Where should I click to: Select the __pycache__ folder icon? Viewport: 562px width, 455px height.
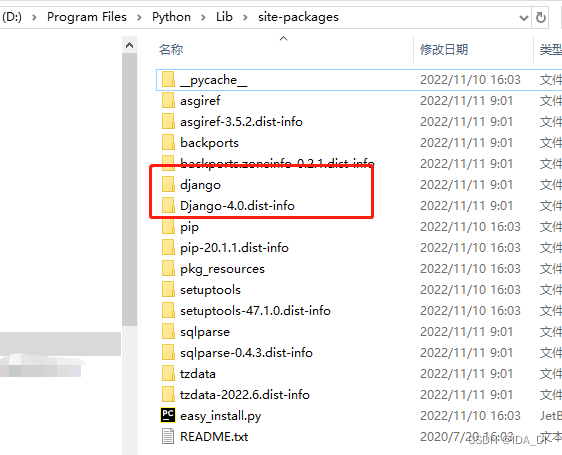pos(168,80)
